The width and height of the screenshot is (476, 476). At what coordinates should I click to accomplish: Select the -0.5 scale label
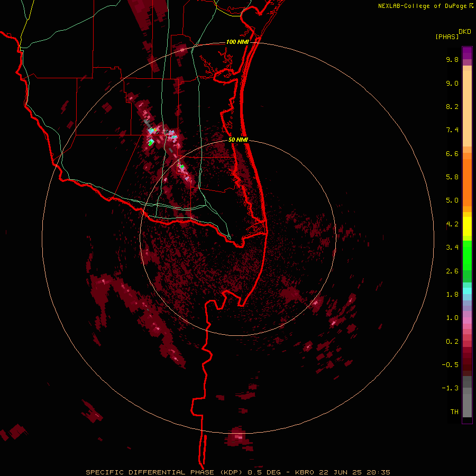click(x=450, y=365)
